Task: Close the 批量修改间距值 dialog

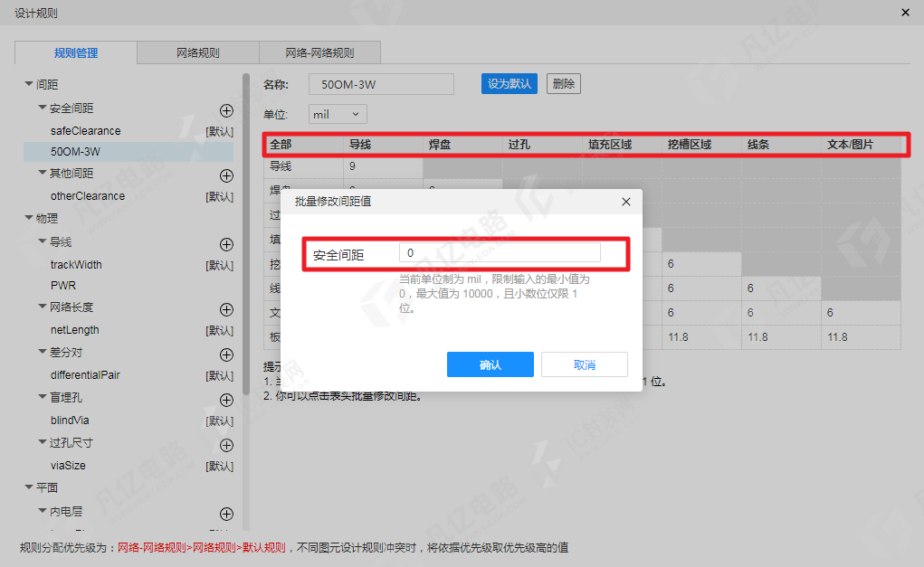Action: click(626, 202)
